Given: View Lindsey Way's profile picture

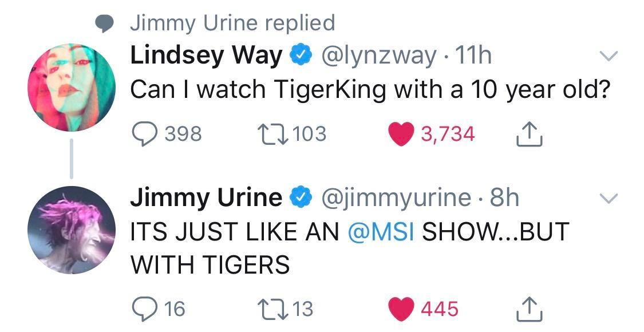Looking at the screenshot, I should [71, 88].
